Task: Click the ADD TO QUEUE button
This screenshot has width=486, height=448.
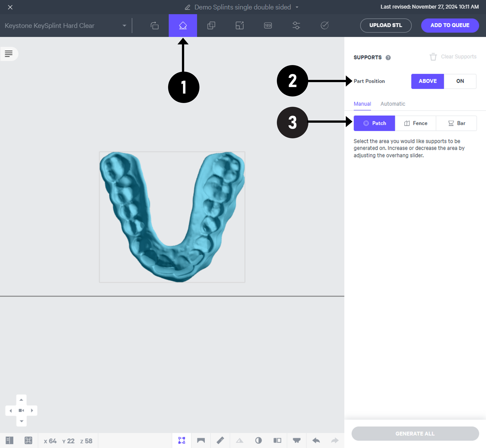Action: [450, 25]
